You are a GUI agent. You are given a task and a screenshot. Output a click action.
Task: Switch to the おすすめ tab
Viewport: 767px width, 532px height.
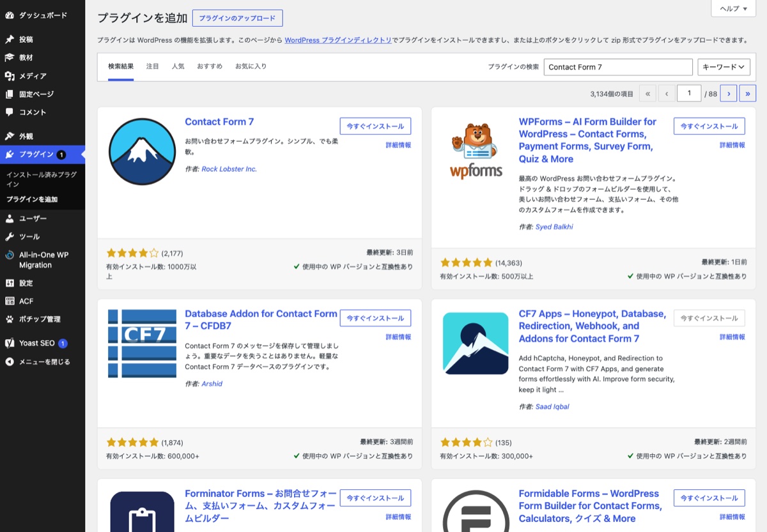pos(210,66)
